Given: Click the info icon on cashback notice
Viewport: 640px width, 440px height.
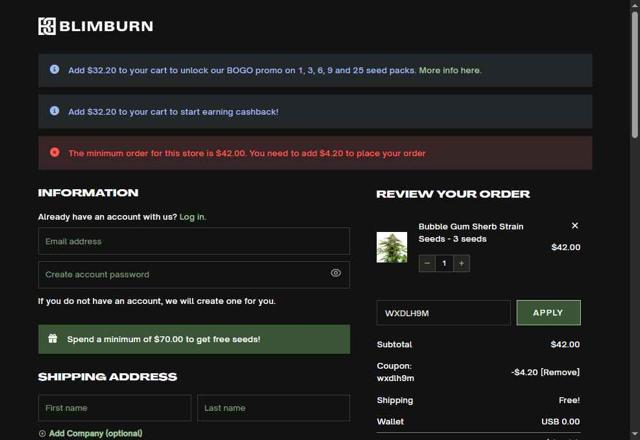Looking at the screenshot, I should (54, 111).
